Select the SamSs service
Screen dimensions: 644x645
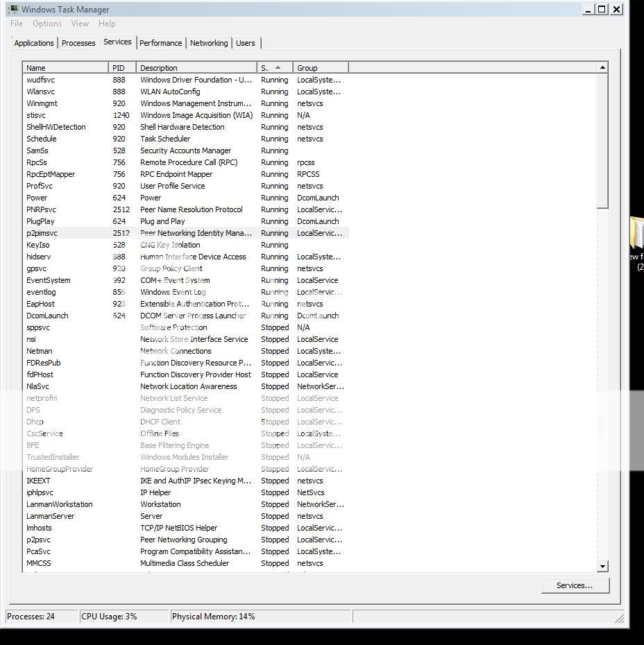coord(186,150)
